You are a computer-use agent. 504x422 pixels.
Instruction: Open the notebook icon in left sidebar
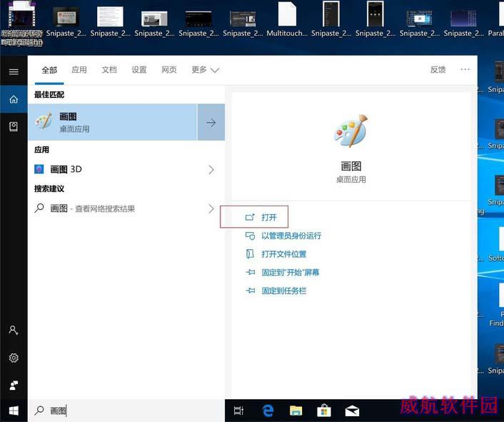(14, 126)
